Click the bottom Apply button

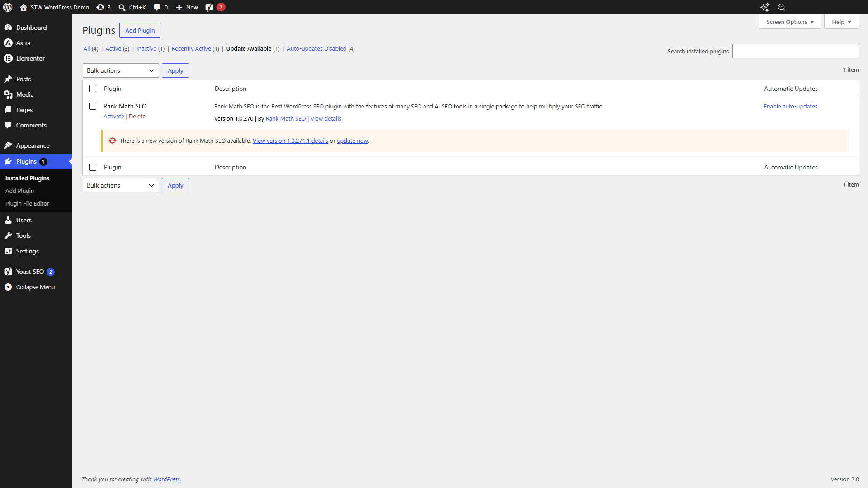coord(175,185)
